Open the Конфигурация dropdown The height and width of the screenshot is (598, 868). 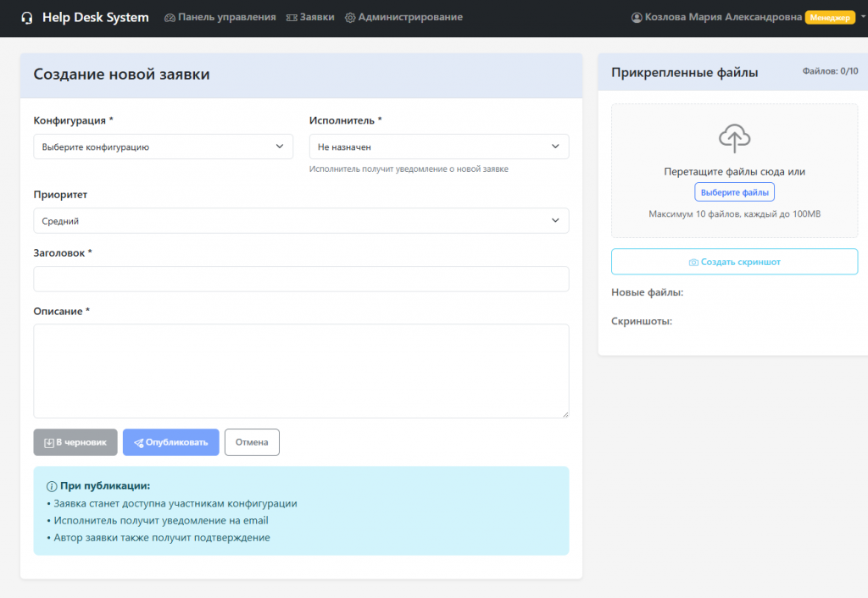click(164, 147)
